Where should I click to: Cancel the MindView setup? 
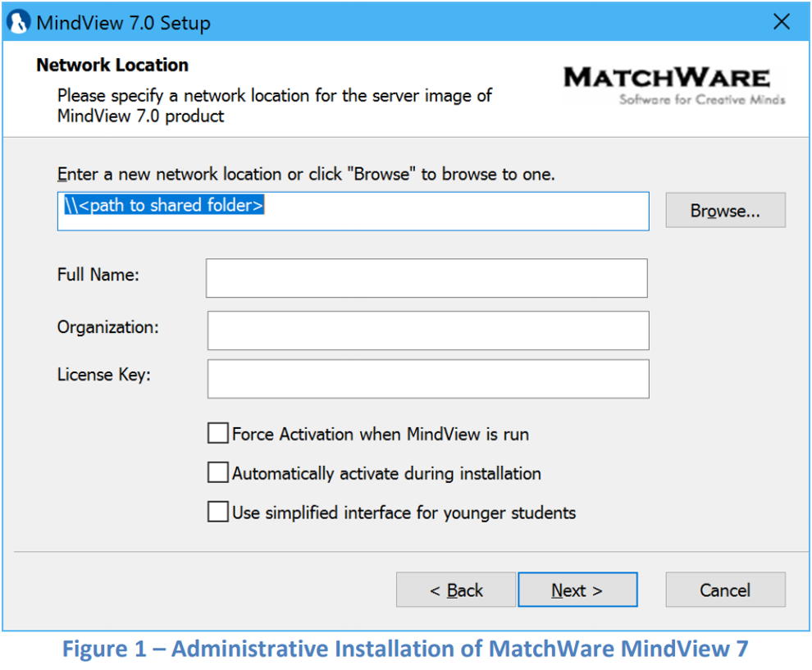pyautogui.click(x=725, y=590)
